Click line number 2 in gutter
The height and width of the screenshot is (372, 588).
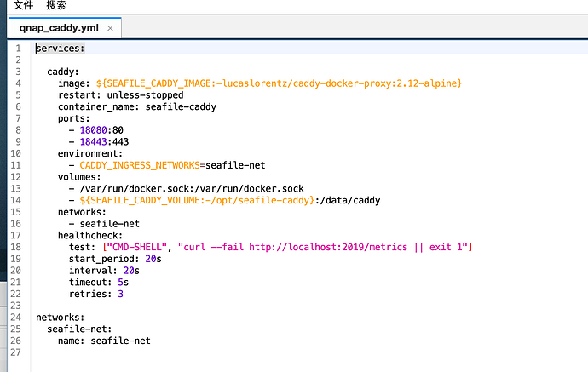[19, 60]
